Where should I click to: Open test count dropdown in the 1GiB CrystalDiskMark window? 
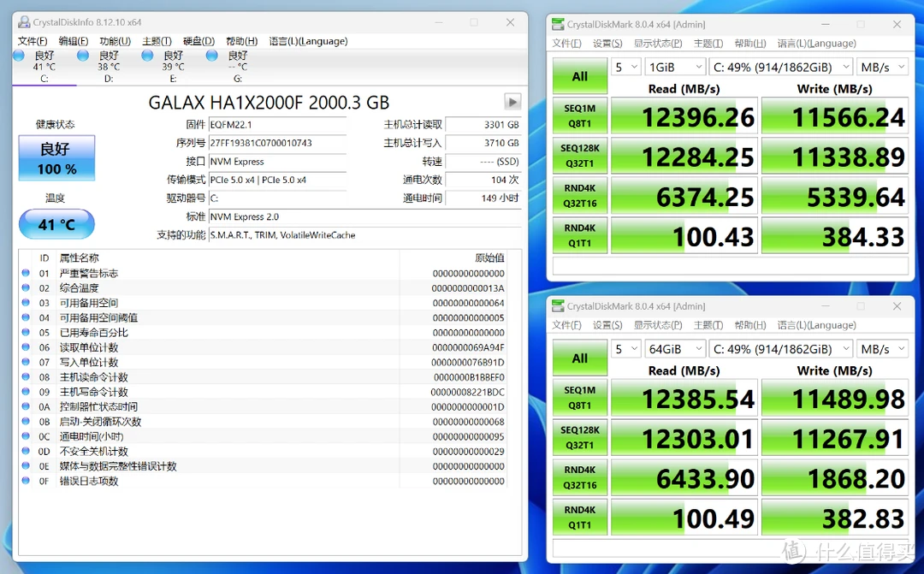click(626, 68)
